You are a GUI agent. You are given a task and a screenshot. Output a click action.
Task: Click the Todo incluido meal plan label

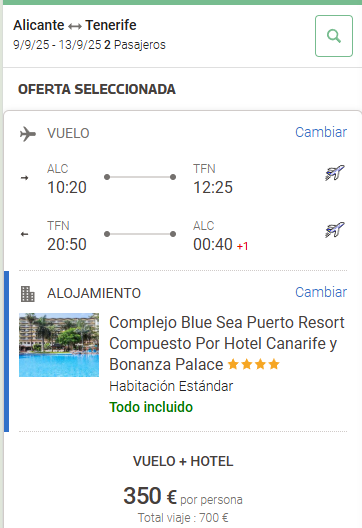coord(151,407)
